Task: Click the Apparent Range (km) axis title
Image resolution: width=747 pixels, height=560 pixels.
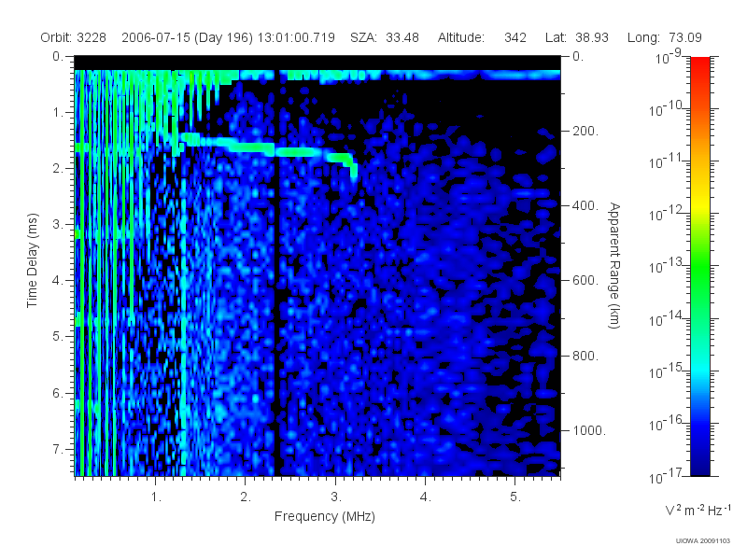Action: (614, 265)
